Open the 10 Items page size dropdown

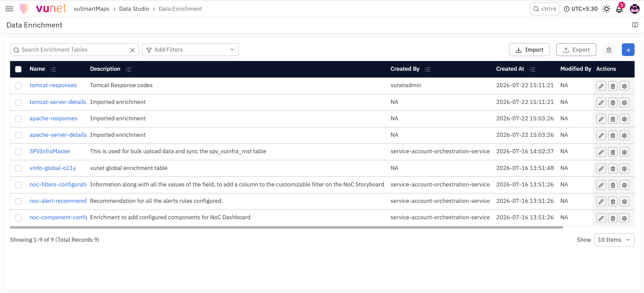[x=614, y=240]
